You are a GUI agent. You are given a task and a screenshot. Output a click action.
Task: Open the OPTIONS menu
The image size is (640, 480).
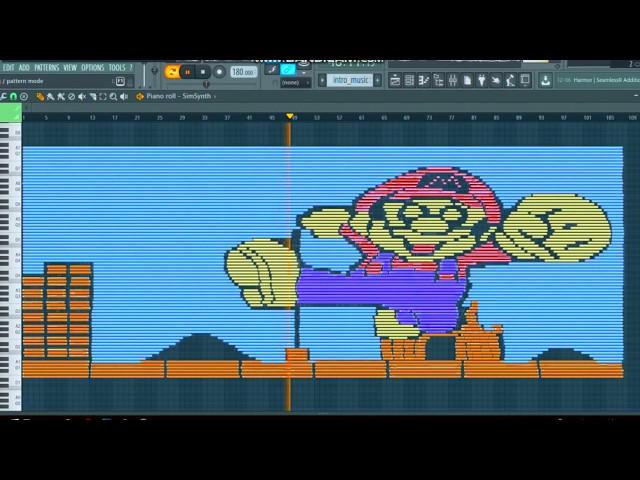(93, 67)
